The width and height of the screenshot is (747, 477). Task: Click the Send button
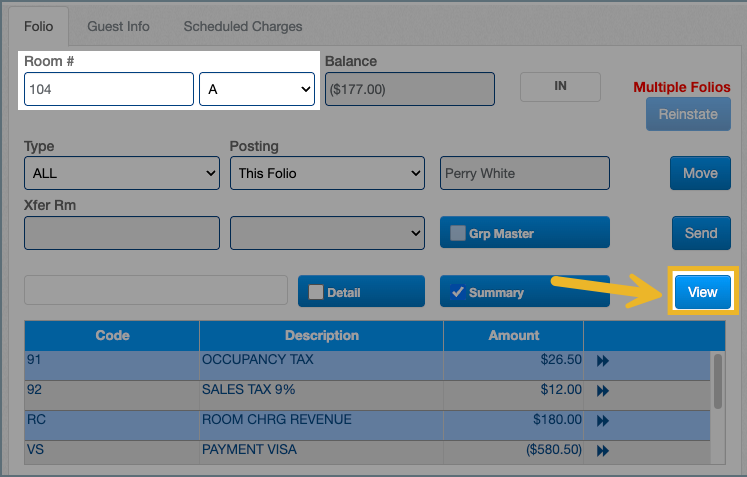coord(700,233)
